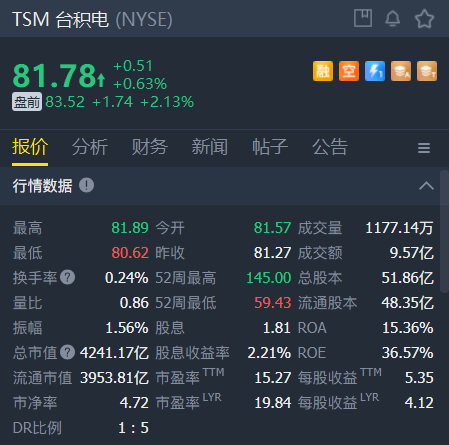449x445 pixels.
Task: Click the vertical scrollbar thumb
Action: click(444, 232)
